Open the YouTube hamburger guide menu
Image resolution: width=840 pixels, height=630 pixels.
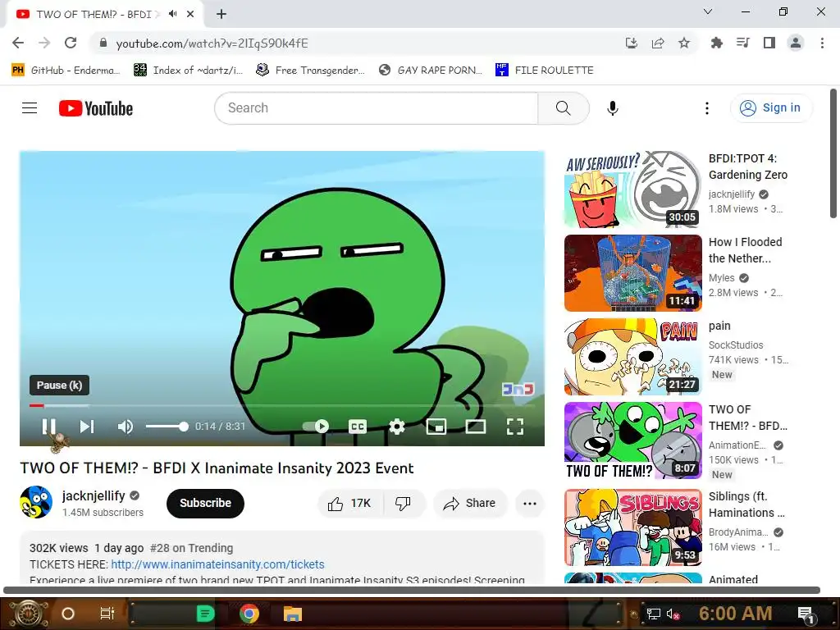click(x=30, y=108)
